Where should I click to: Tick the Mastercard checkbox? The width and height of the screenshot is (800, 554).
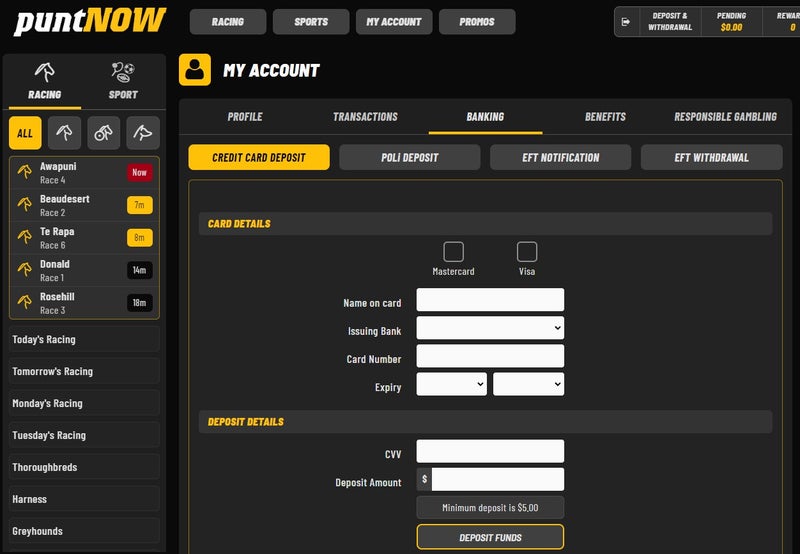click(x=454, y=252)
